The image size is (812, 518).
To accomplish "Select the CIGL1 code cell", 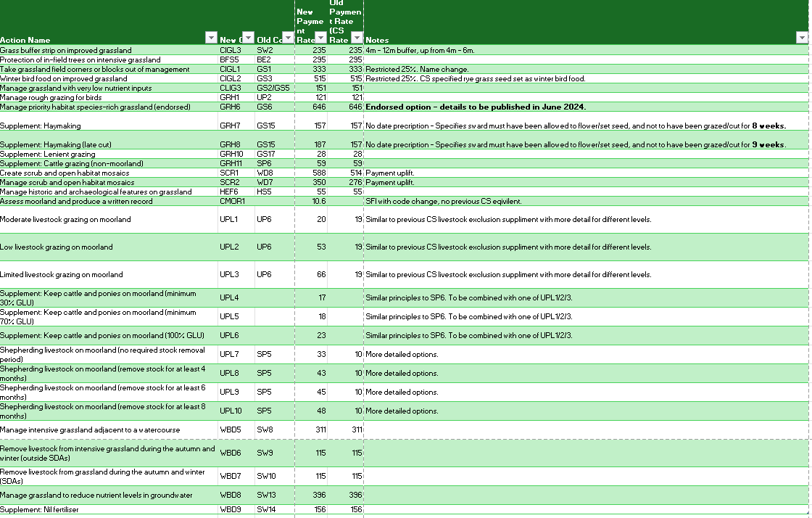I will point(236,69).
